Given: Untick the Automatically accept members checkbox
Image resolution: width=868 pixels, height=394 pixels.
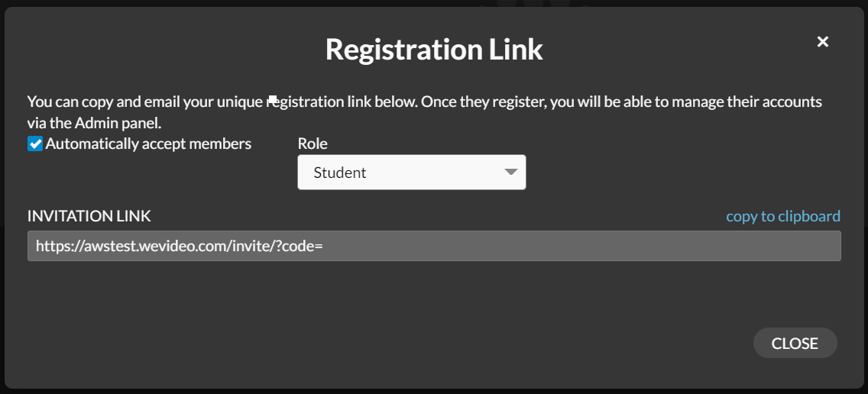Looking at the screenshot, I should pyautogui.click(x=35, y=144).
